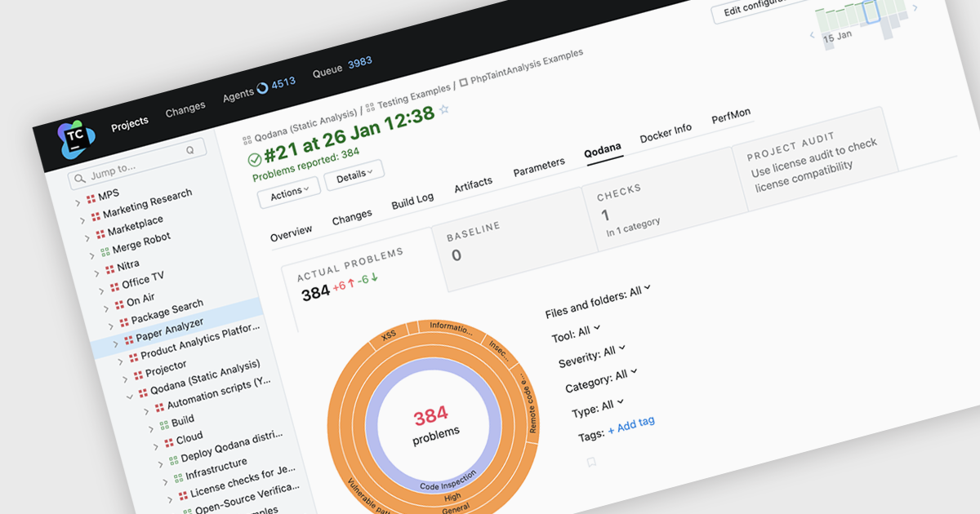The height and width of the screenshot is (514, 980).
Task: Click the grid icon before Testing Examples breadcrumb
Action: pyautogui.click(x=369, y=106)
